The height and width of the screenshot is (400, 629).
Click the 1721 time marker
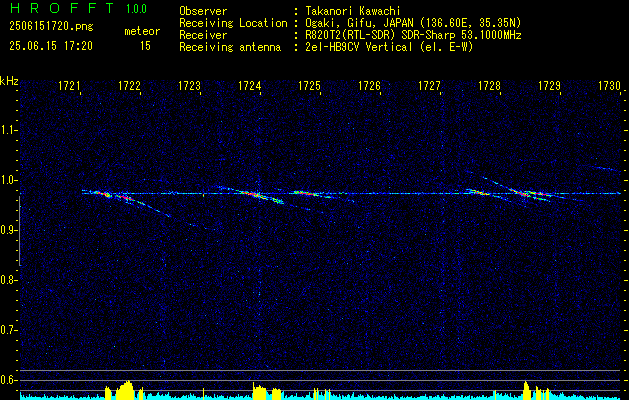pos(69,85)
